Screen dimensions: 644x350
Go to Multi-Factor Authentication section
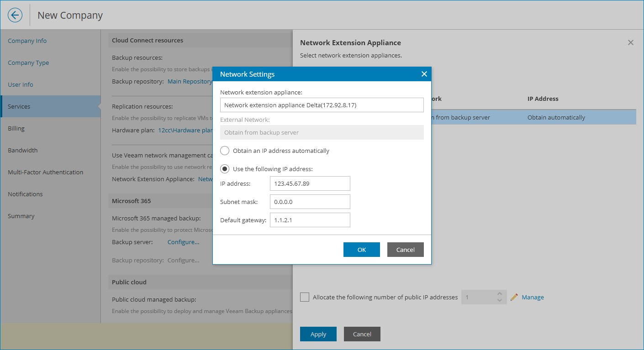45,172
